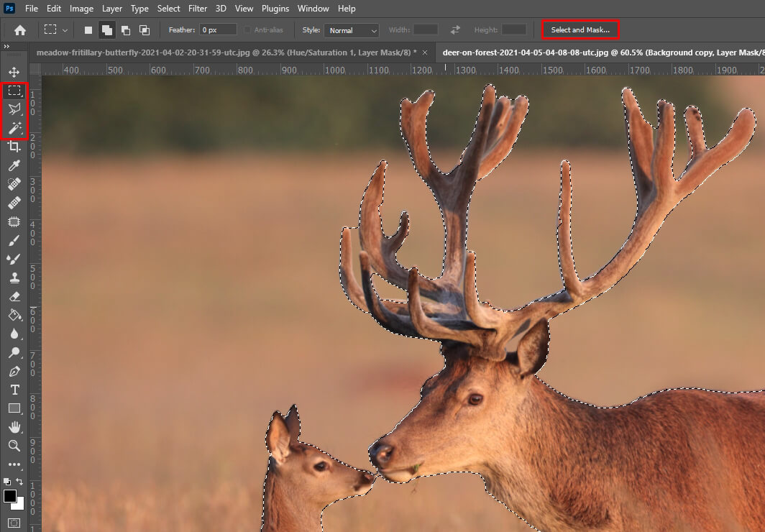Open the View menu

coord(244,9)
